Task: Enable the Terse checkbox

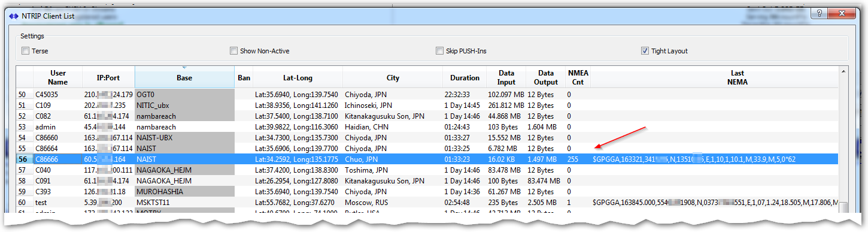Action: [x=26, y=51]
